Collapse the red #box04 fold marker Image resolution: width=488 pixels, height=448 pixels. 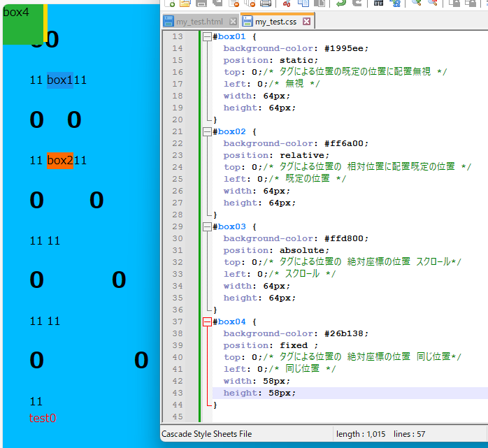click(207, 322)
